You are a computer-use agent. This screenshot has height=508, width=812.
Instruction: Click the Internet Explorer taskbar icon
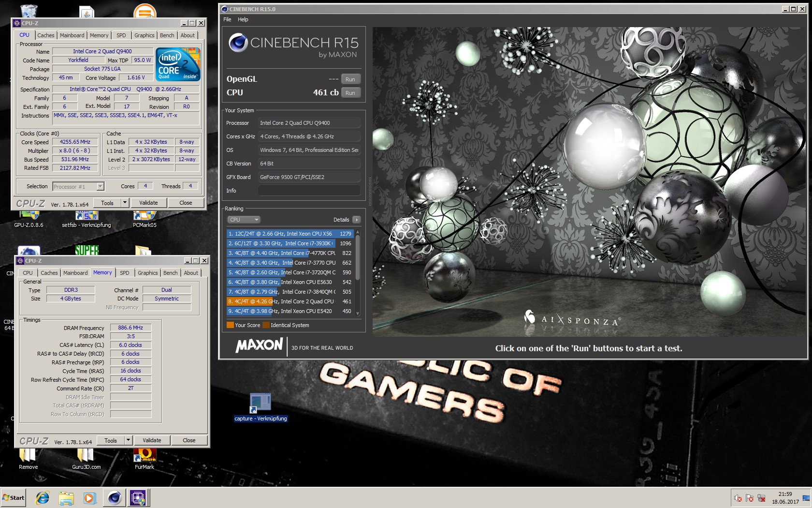(43, 498)
